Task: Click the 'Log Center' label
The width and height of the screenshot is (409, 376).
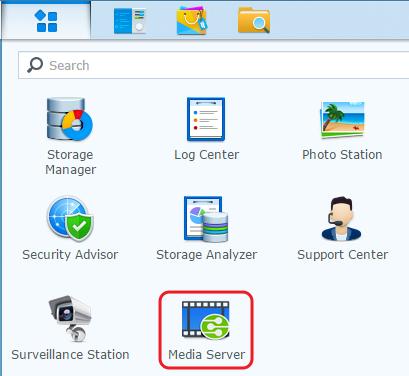Action: [207, 155]
